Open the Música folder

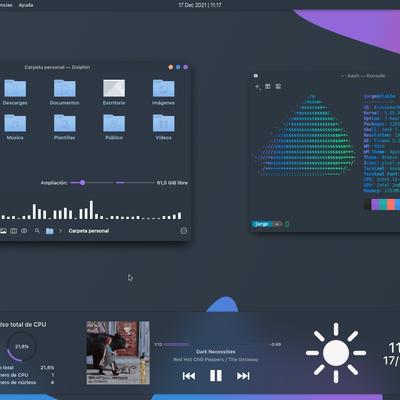click(x=15, y=127)
